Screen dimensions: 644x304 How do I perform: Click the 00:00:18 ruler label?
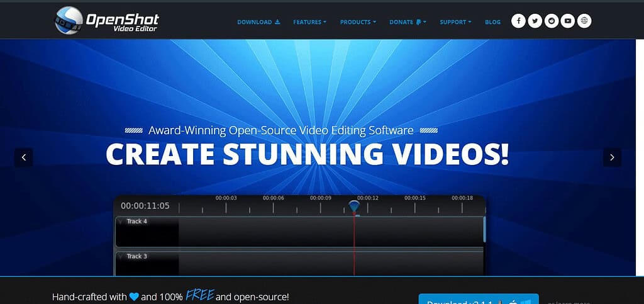pos(462,198)
